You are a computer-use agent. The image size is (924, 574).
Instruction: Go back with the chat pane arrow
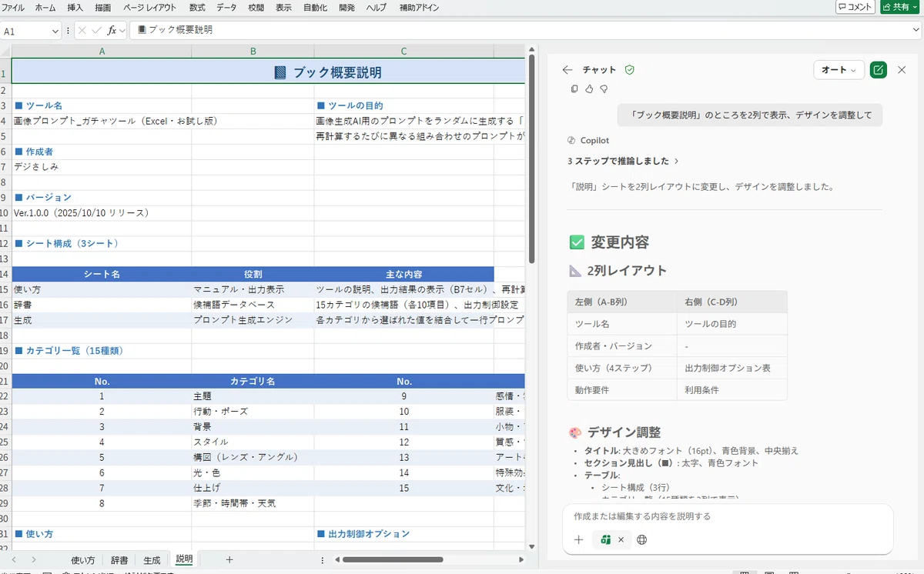(567, 70)
